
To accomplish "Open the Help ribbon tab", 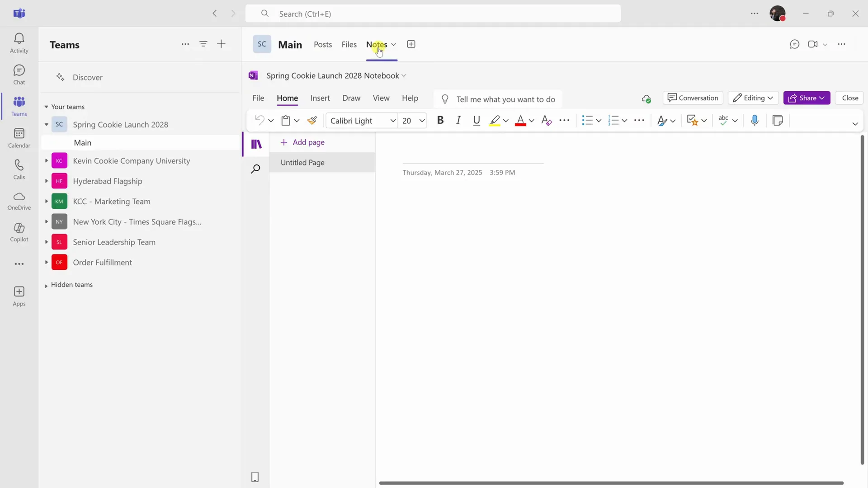I will click(410, 98).
